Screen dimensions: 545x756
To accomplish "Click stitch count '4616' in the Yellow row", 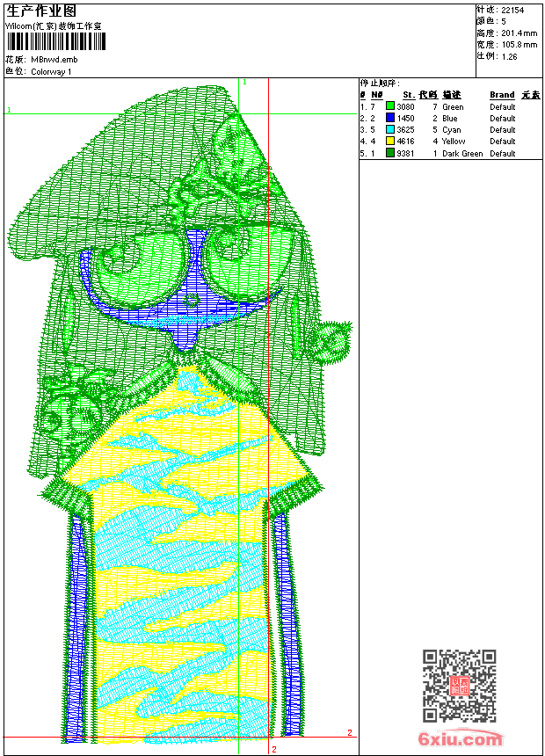I will pyautogui.click(x=405, y=142).
